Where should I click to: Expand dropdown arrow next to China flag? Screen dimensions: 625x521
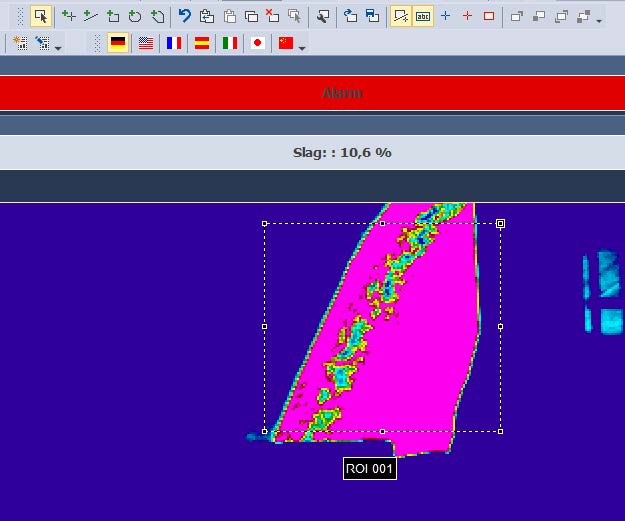(x=302, y=46)
